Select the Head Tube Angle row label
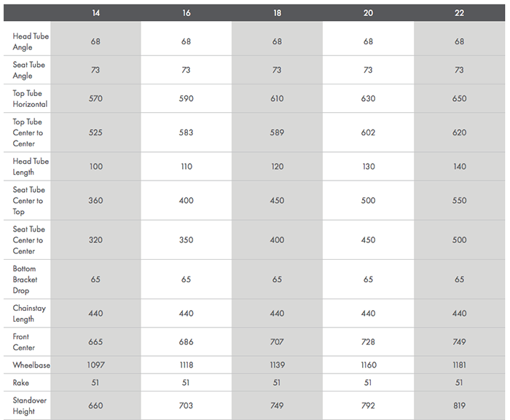 coord(31,41)
